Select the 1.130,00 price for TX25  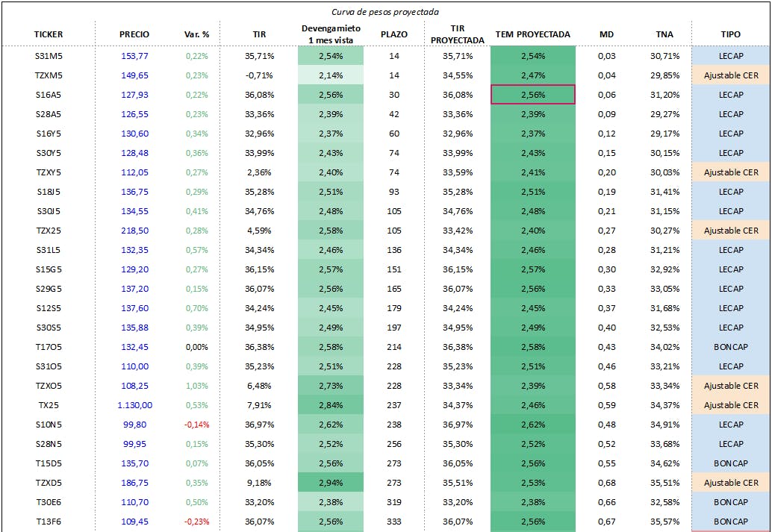coord(134,405)
